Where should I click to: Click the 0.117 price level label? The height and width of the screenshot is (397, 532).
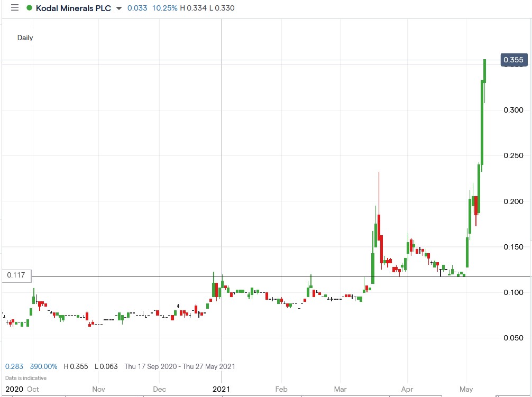(15, 275)
